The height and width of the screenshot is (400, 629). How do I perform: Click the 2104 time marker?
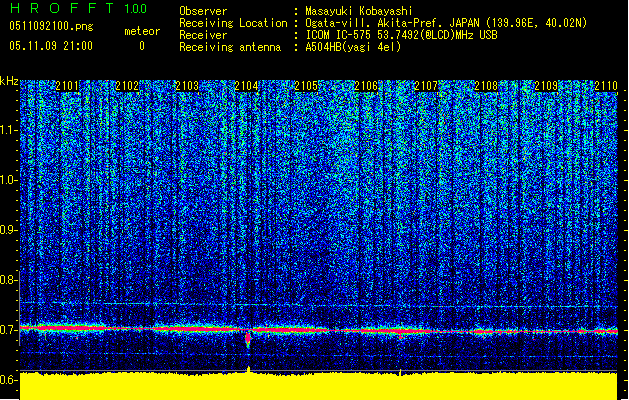[x=246, y=86]
